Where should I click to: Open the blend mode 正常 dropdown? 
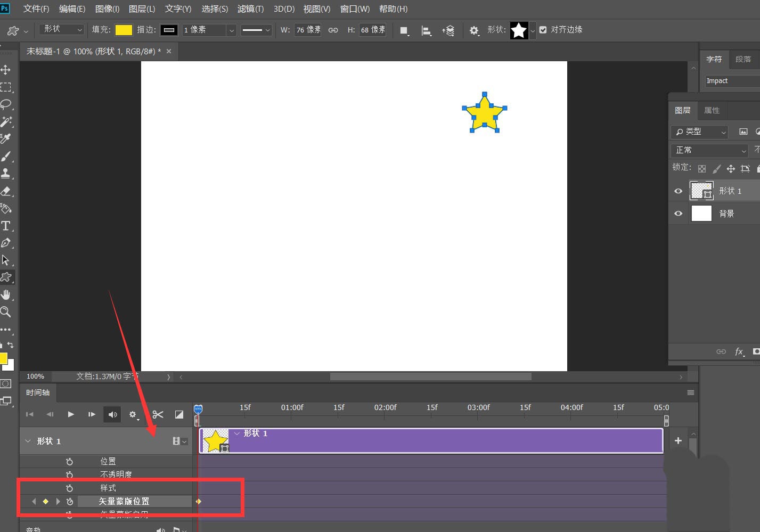pos(709,150)
